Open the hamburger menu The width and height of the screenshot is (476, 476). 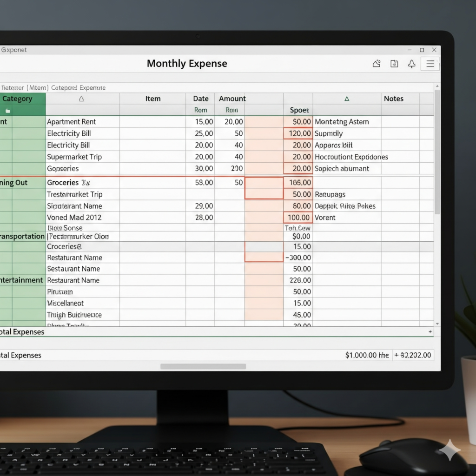click(x=430, y=64)
